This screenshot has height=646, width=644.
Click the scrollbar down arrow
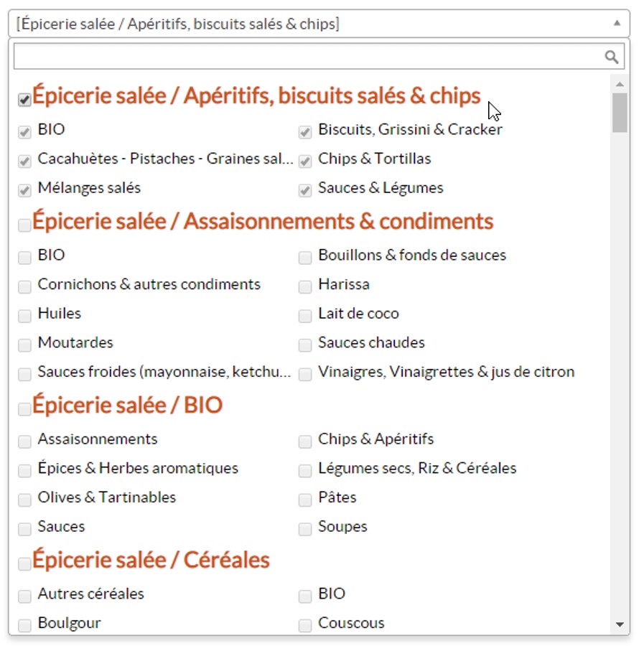tap(620, 625)
